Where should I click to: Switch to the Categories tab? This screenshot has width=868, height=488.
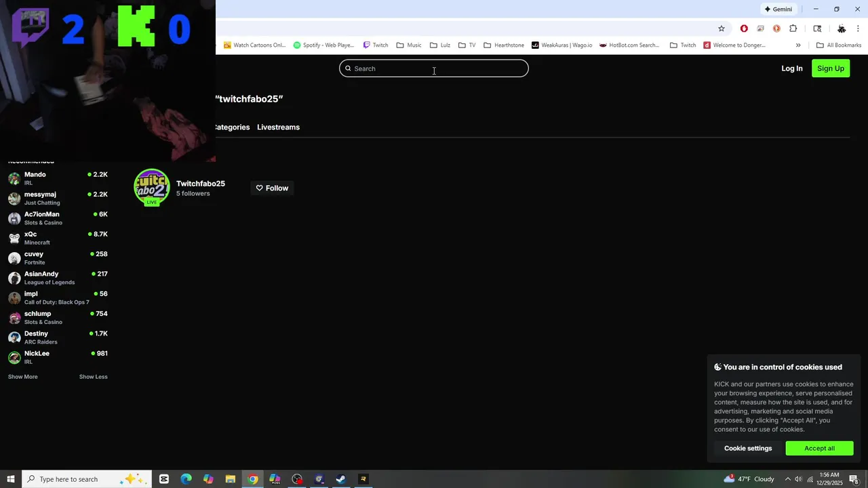(233, 127)
